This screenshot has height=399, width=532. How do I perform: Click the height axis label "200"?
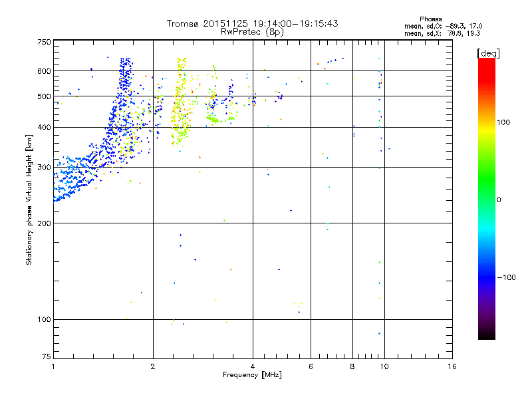(44, 223)
